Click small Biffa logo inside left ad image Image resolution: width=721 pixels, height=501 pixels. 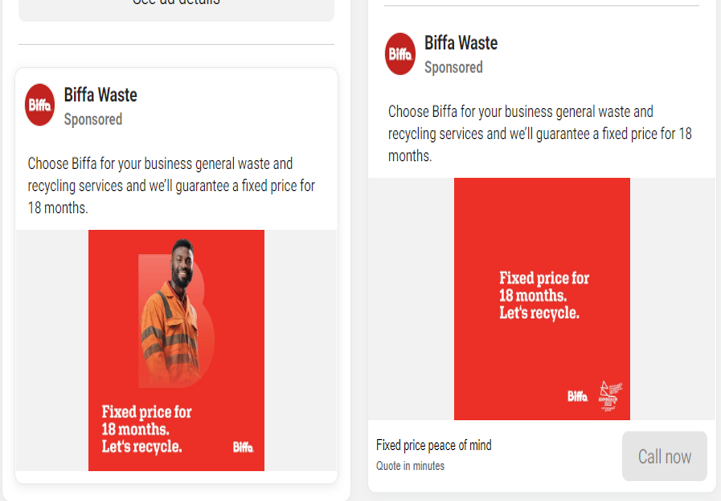point(243,447)
